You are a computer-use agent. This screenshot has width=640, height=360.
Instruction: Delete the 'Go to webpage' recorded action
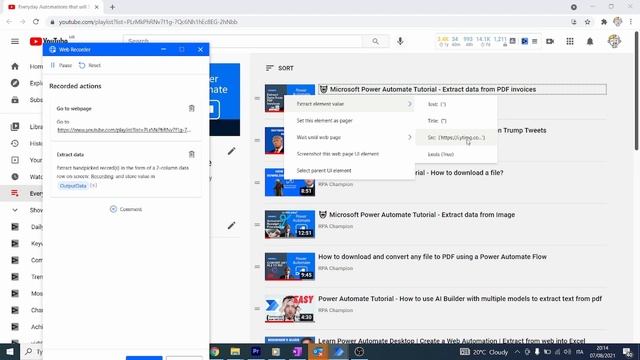click(x=191, y=108)
